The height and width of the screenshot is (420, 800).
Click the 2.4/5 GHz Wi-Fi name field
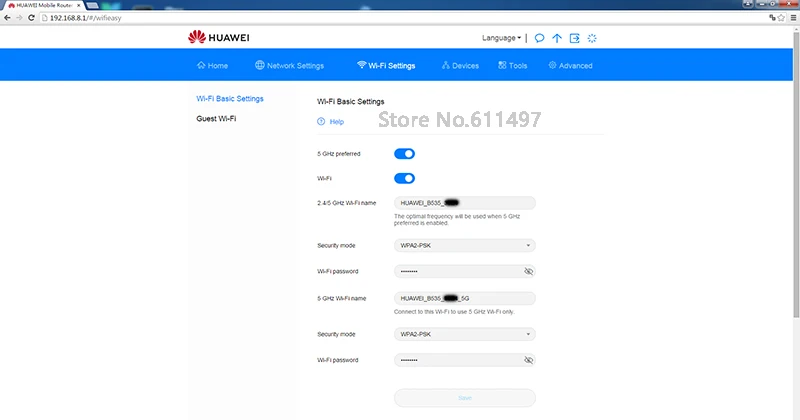[465, 203]
